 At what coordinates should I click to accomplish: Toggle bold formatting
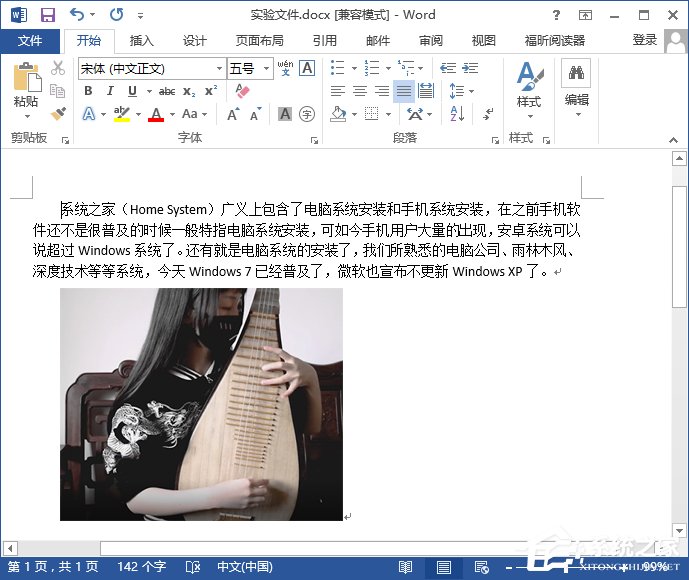(x=88, y=91)
